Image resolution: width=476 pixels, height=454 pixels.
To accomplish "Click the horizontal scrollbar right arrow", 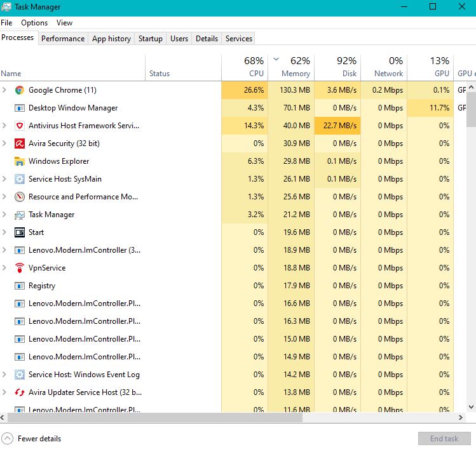I will tap(461, 418).
